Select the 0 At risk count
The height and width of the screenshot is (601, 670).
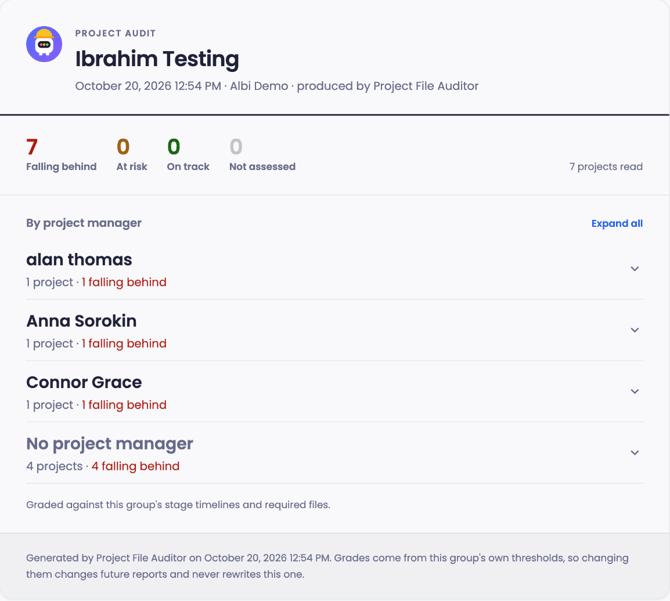[132, 154]
